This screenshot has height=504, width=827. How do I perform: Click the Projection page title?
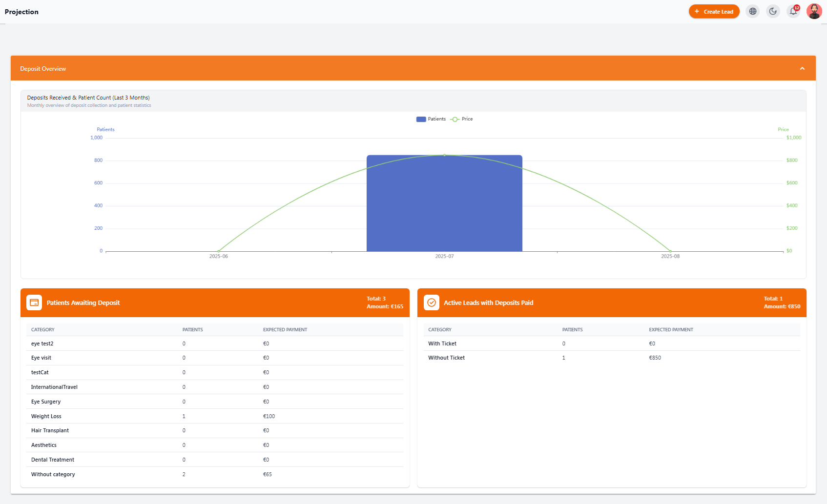[x=21, y=12]
